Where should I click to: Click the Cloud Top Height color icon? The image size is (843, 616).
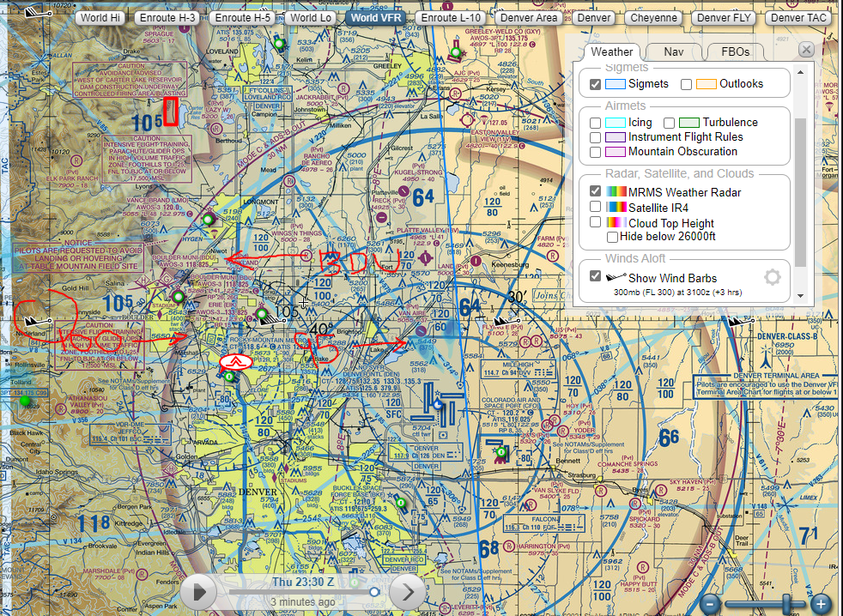[616, 222]
